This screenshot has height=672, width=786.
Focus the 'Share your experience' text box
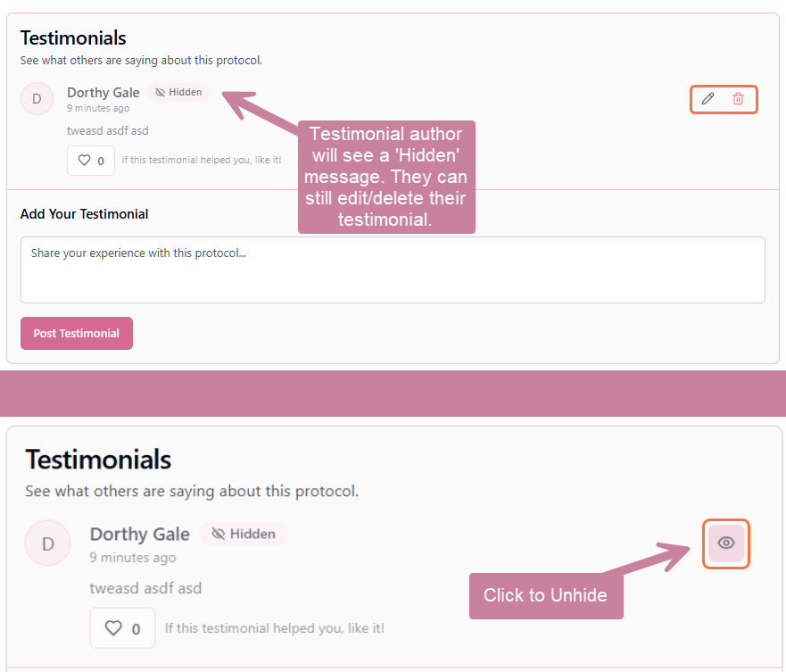click(x=393, y=270)
